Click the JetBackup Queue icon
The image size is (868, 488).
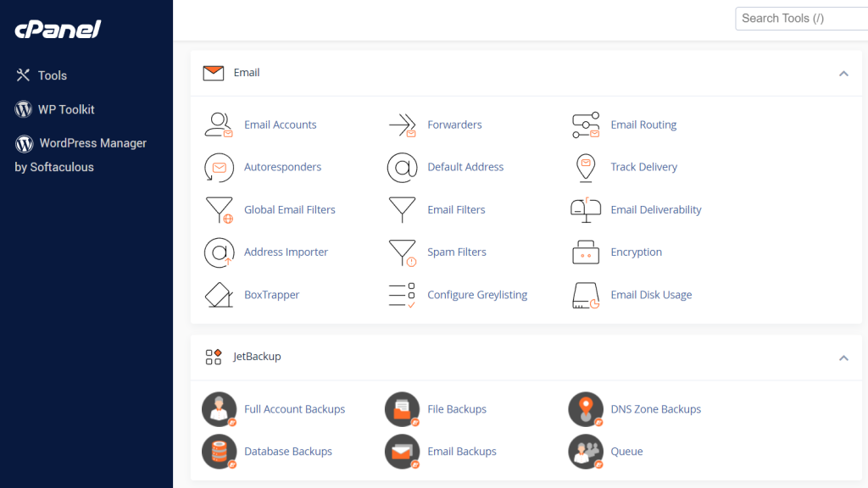click(x=586, y=452)
